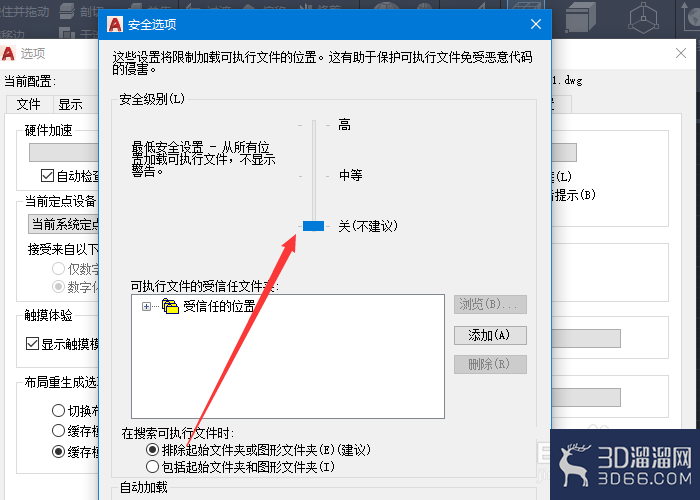
Task: Set security level to 高
Action: (344, 125)
